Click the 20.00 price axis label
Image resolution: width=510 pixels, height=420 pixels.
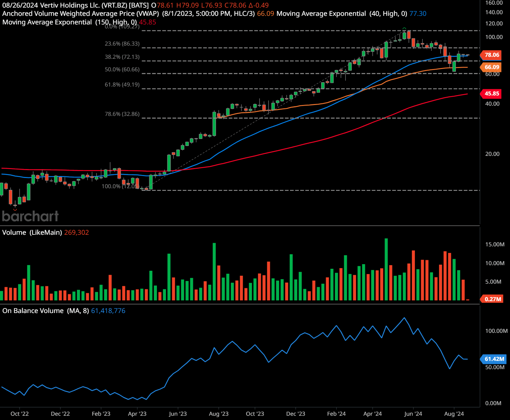click(x=492, y=154)
